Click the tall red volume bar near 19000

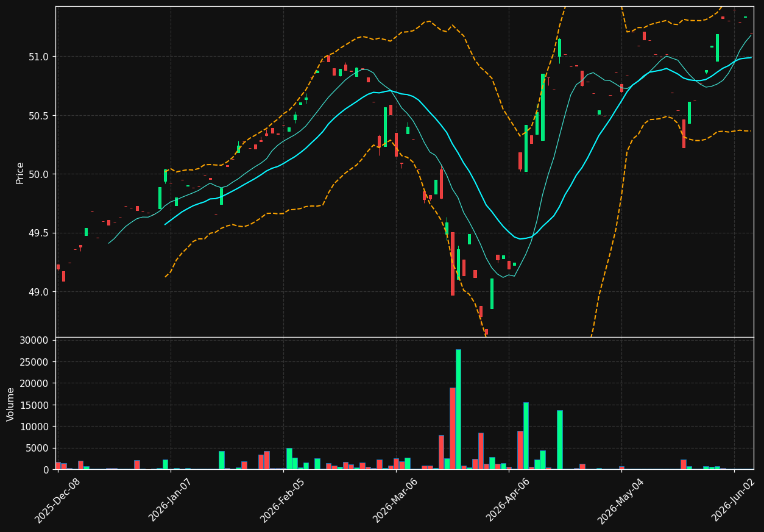pyautogui.click(x=453, y=428)
